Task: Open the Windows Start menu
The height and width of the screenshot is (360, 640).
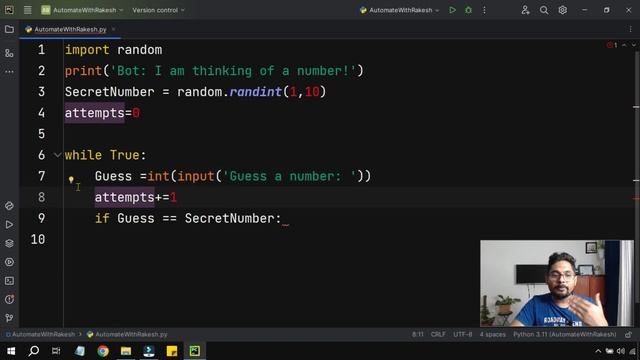Action: coord(11,351)
